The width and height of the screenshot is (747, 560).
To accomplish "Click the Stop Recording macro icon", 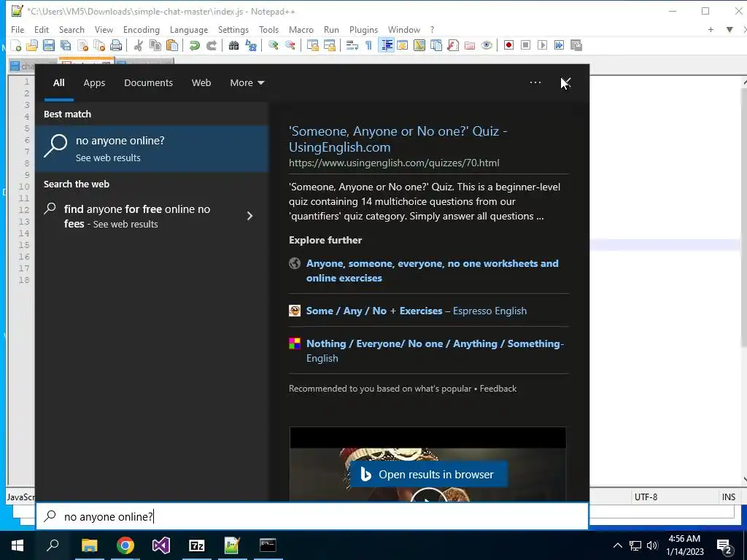I will pyautogui.click(x=525, y=45).
